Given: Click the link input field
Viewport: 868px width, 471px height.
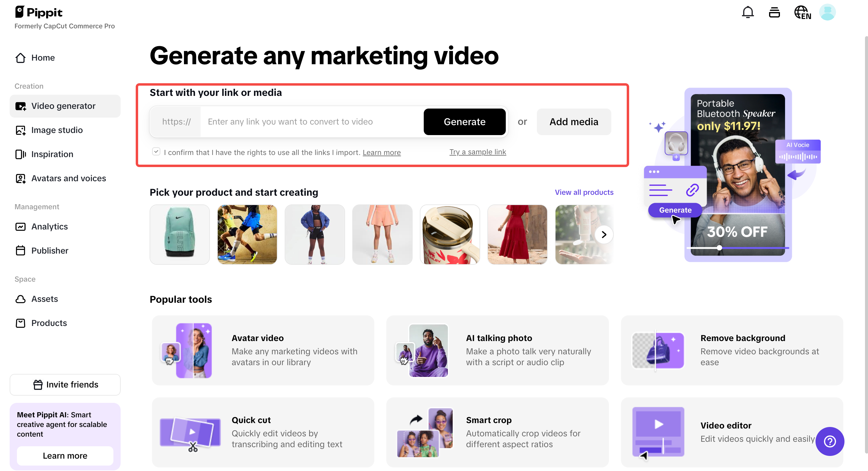Looking at the screenshot, I should coord(303,122).
